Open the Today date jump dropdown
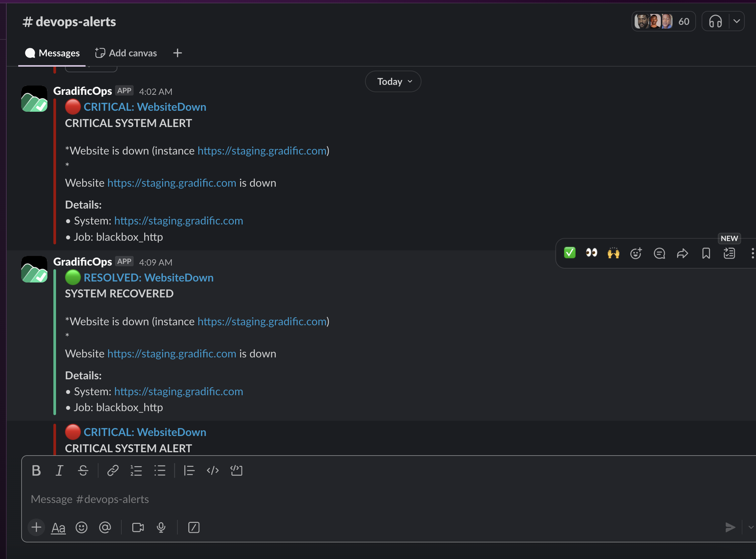 tap(393, 82)
